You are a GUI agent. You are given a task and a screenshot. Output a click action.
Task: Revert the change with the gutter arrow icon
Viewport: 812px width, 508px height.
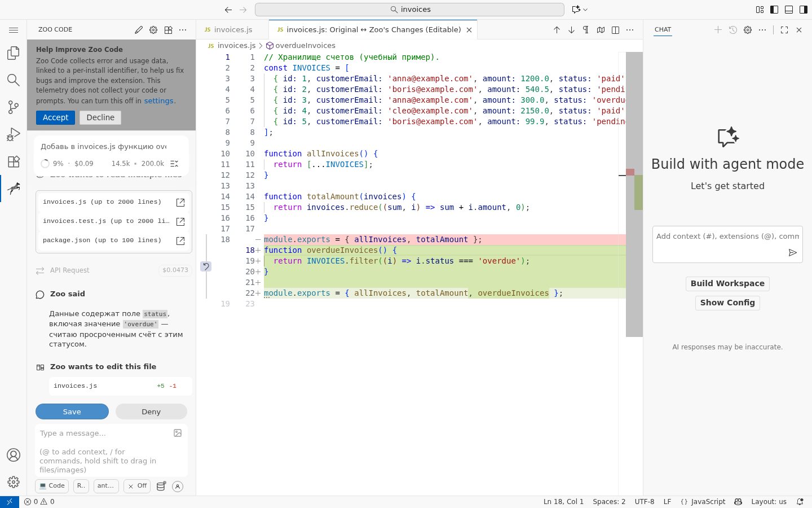(x=206, y=266)
